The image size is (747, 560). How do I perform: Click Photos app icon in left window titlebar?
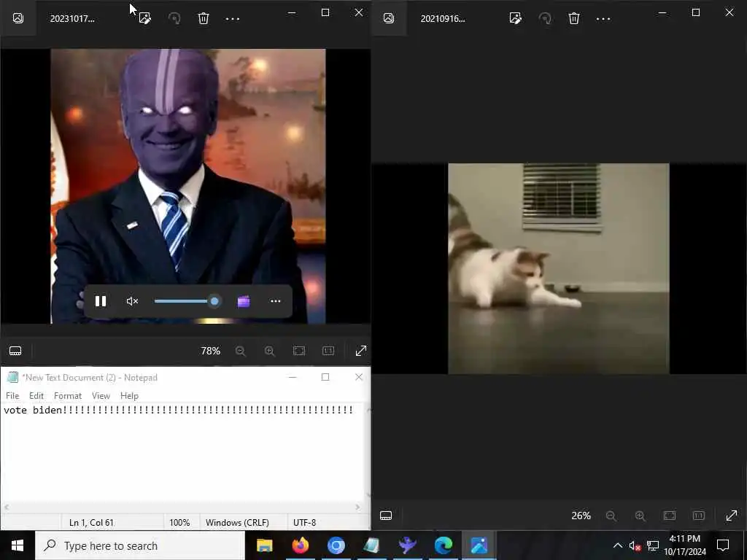(x=18, y=18)
